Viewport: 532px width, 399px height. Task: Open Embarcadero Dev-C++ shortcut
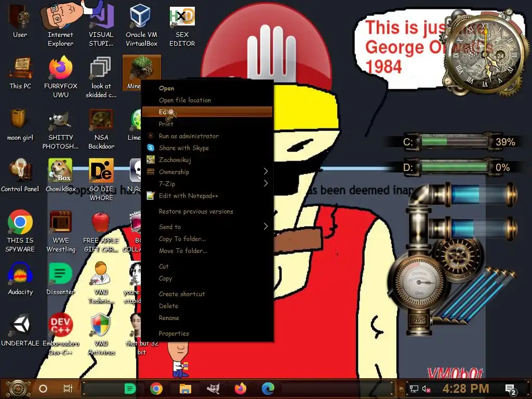[x=60, y=334]
